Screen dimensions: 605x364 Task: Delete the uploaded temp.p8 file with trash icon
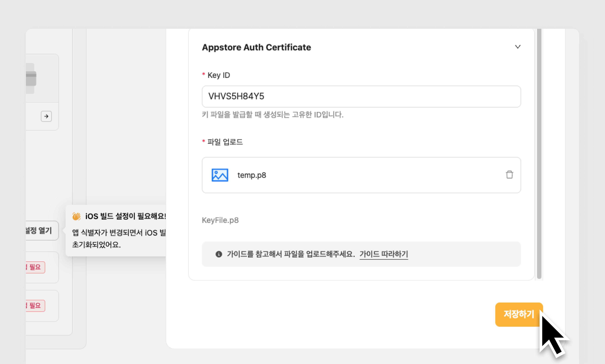[x=509, y=175]
